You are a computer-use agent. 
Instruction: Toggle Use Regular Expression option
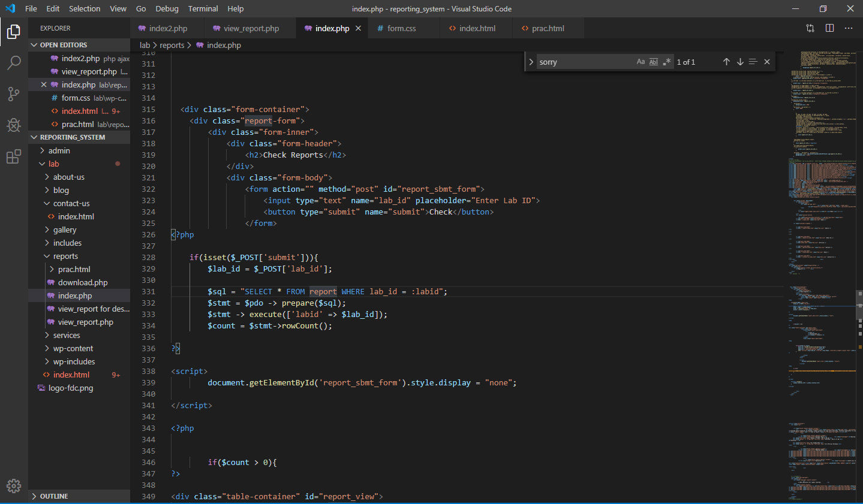click(666, 62)
